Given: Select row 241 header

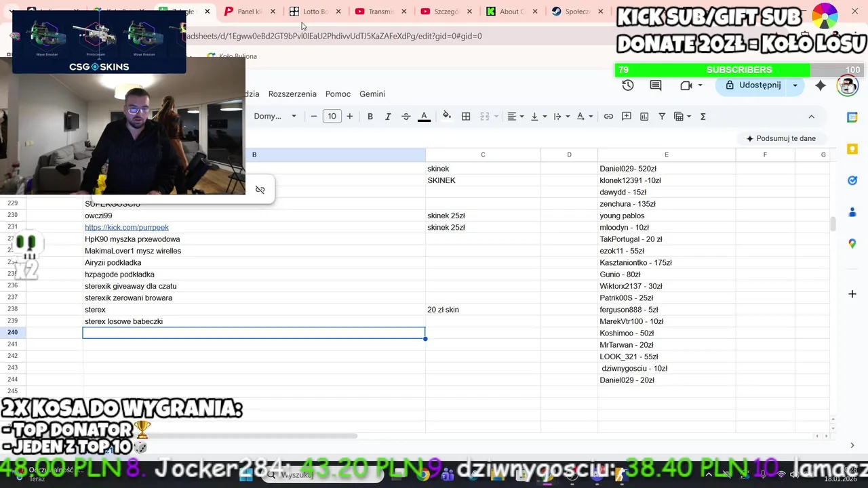Looking at the screenshot, I should click(x=13, y=345).
